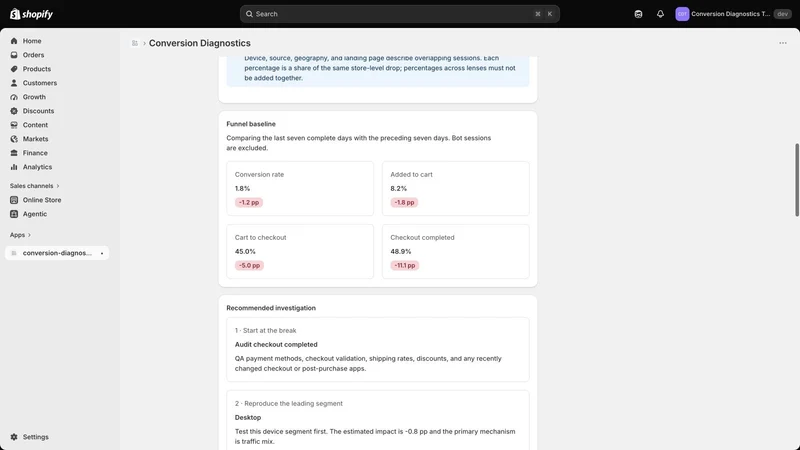Viewport: 800px width, 450px height.
Task: Click the "-1.2 pp" badge
Action: point(249,203)
